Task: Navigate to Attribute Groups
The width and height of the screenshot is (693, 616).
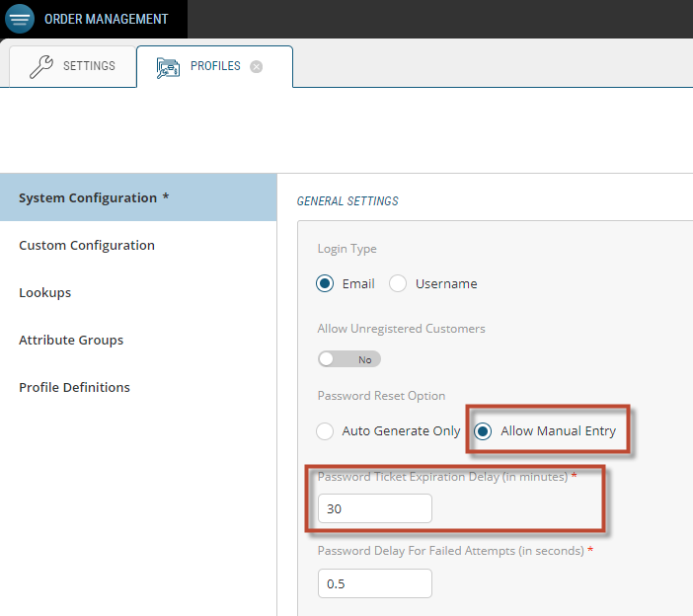Action: pyautogui.click(x=71, y=340)
